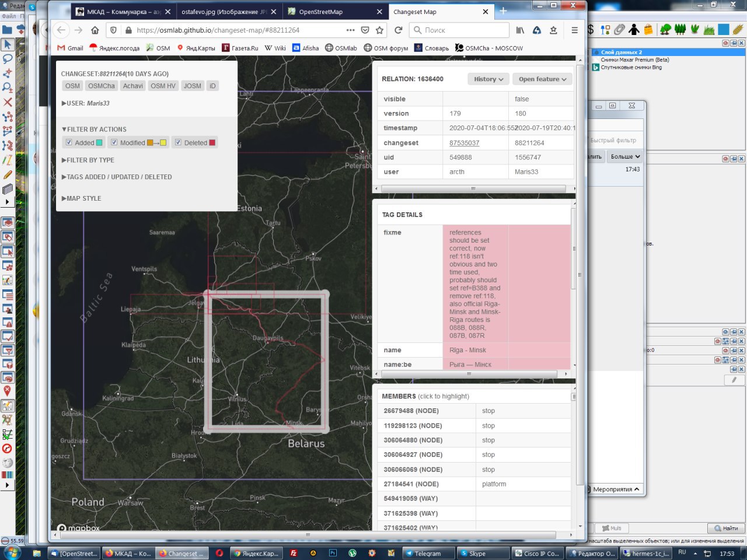
Task: Expand TAGS ADDED / UPDATED / DELETED section
Action: tap(117, 177)
